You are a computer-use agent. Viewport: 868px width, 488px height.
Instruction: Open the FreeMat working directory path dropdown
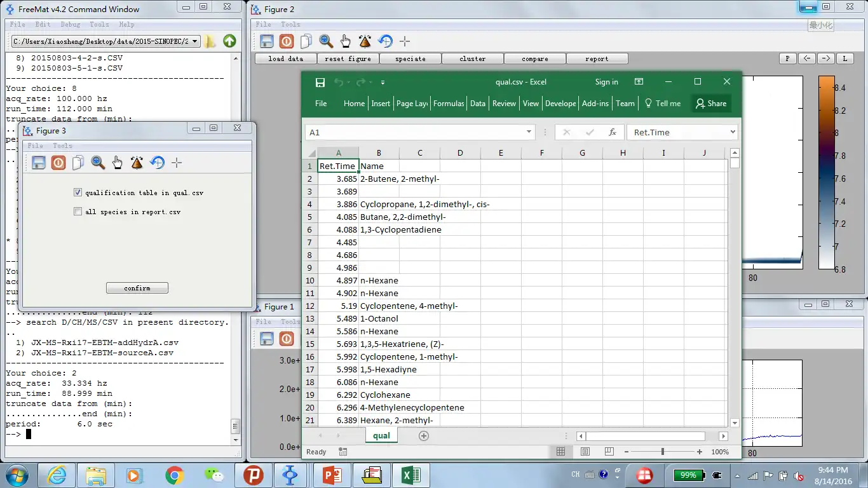194,41
